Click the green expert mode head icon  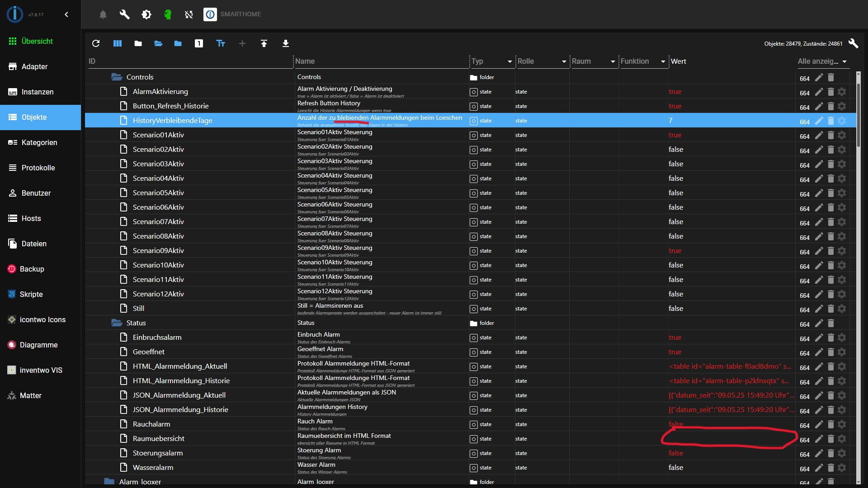tap(168, 14)
